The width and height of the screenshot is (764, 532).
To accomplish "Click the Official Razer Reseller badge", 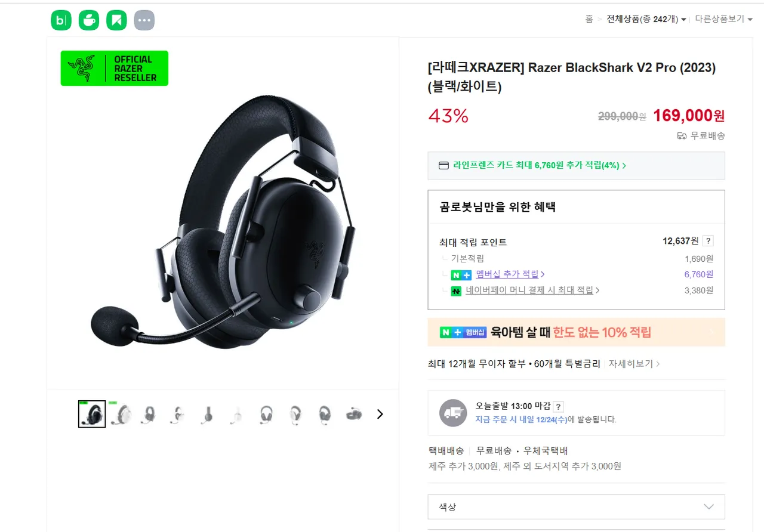I will tap(115, 68).
